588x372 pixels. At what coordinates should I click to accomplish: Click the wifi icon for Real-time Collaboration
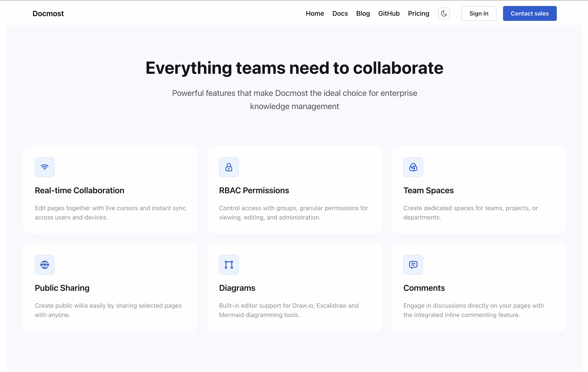(44, 167)
